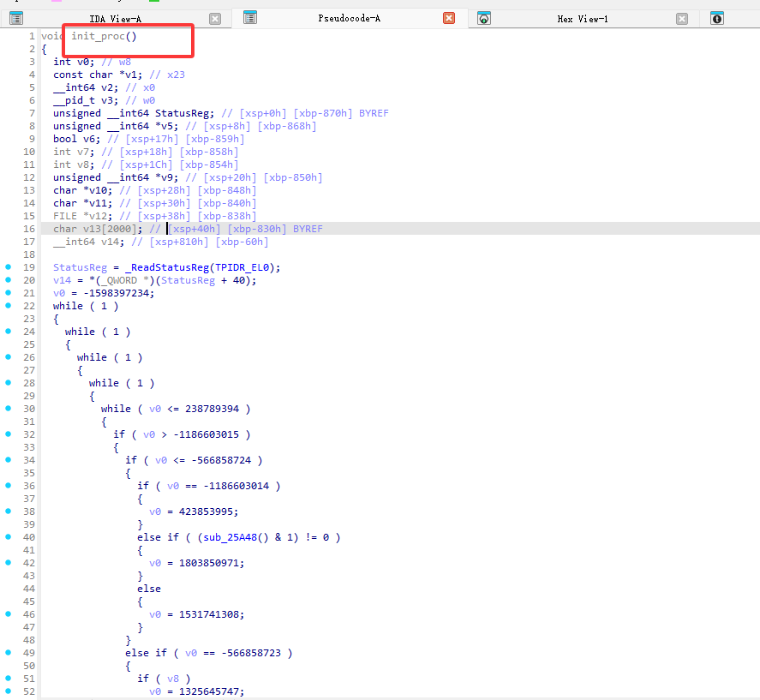Select value 1531741308 on line 46
The height and width of the screenshot is (700, 760).
(x=208, y=614)
